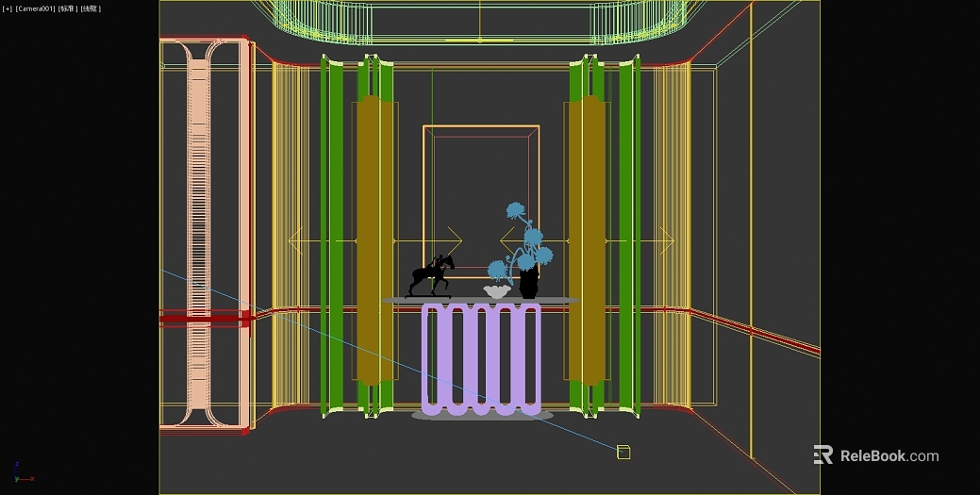This screenshot has height=495, width=980.
Task: Select the right olive wall panel
Action: [588, 240]
